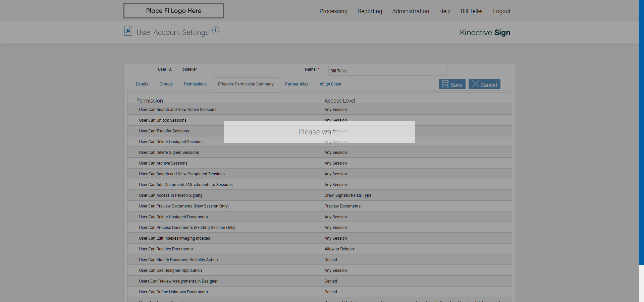The image size is (644, 302).
Task: Select row User Can Use Designer Application
Action: (320, 270)
